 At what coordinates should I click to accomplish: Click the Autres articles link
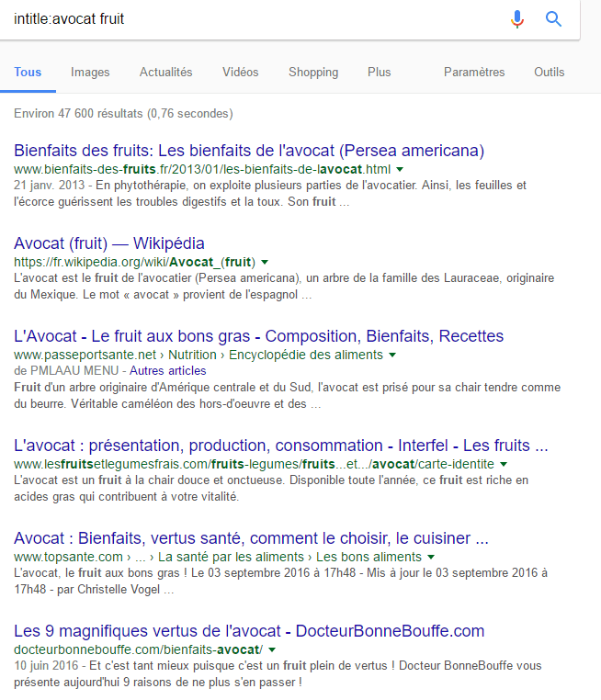point(168,371)
